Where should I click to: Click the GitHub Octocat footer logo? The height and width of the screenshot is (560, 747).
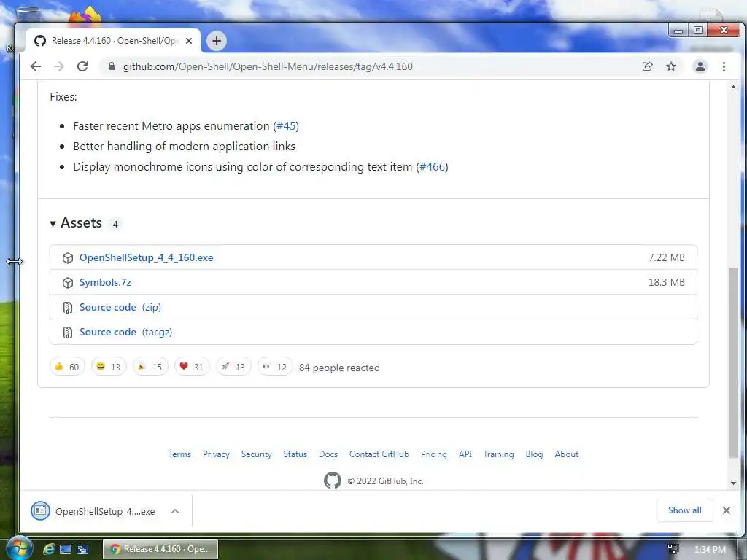[333, 481]
